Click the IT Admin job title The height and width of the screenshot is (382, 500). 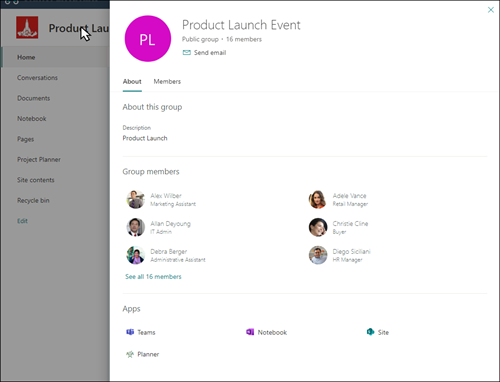[161, 232]
